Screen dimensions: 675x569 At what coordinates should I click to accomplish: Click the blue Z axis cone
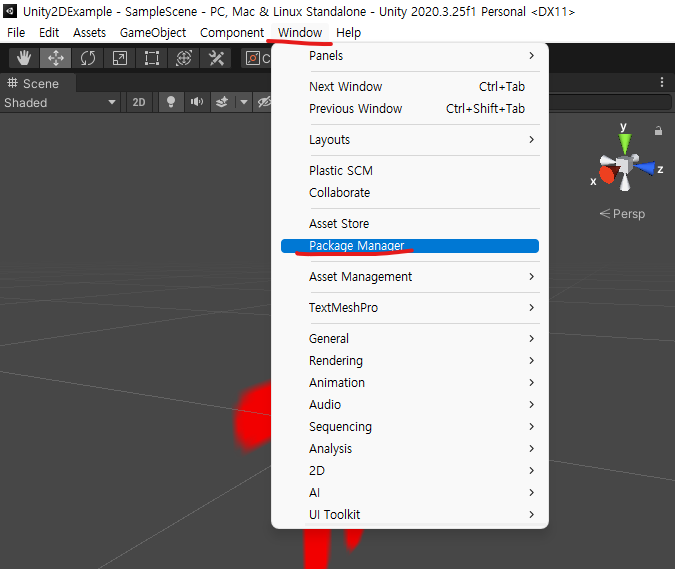point(645,168)
